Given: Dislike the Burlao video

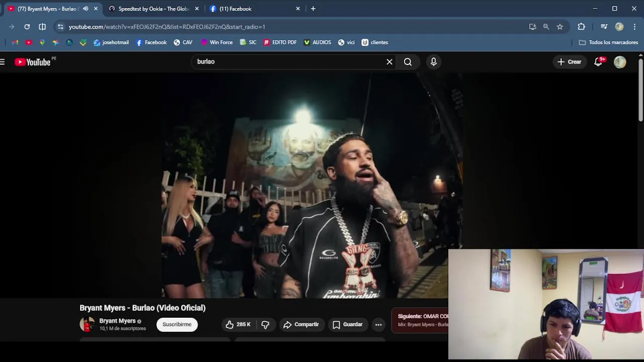Looking at the screenshot, I should pos(265,325).
